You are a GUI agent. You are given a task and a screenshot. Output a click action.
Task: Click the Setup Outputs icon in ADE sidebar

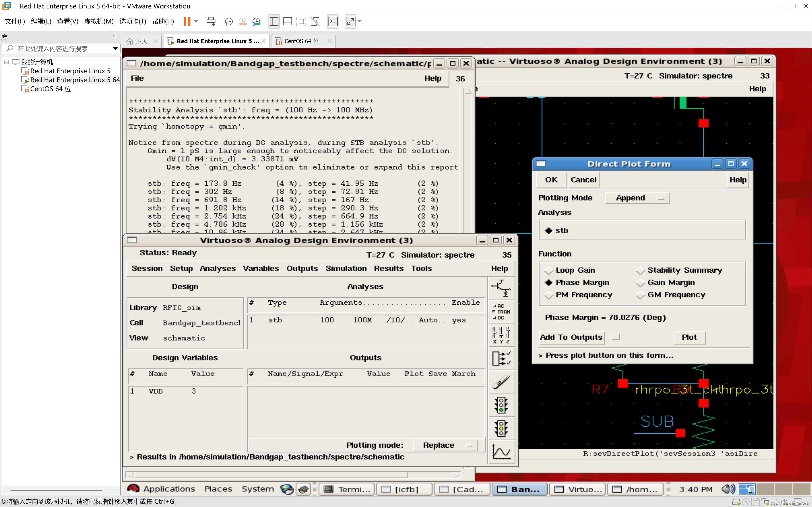pos(501,358)
